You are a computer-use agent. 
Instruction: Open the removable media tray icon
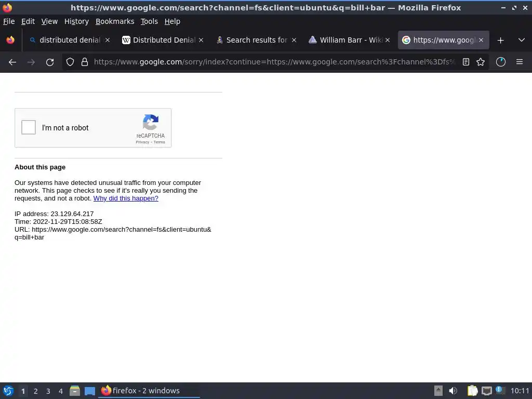click(x=438, y=391)
